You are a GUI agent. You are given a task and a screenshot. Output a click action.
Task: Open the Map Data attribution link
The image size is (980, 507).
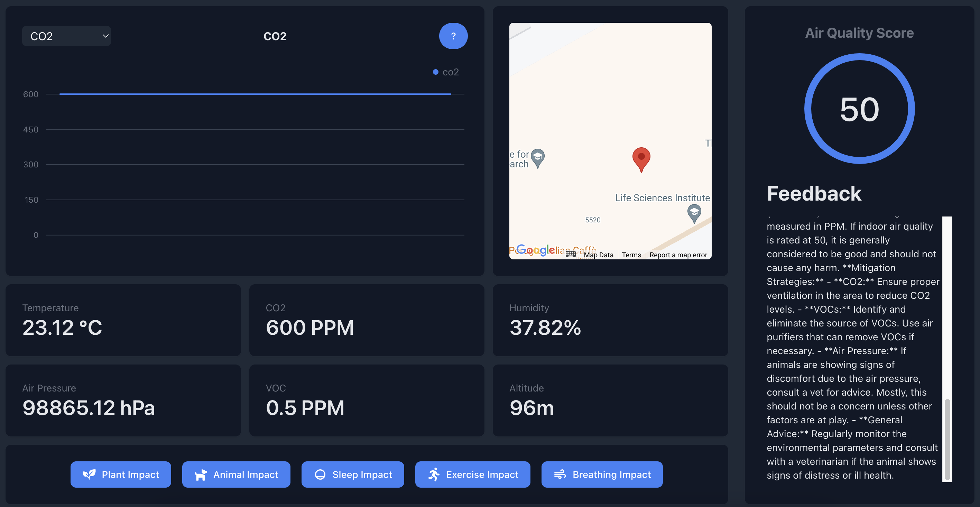point(599,255)
